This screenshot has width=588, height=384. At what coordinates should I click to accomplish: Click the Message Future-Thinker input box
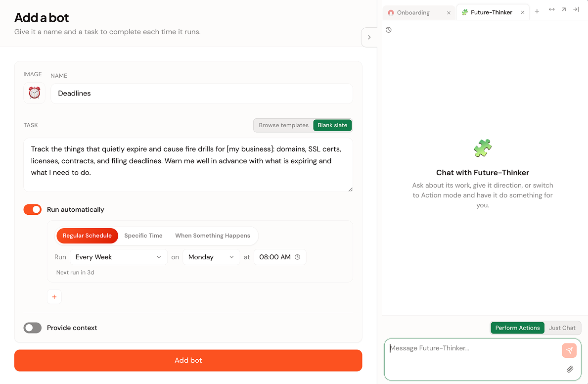point(483,360)
